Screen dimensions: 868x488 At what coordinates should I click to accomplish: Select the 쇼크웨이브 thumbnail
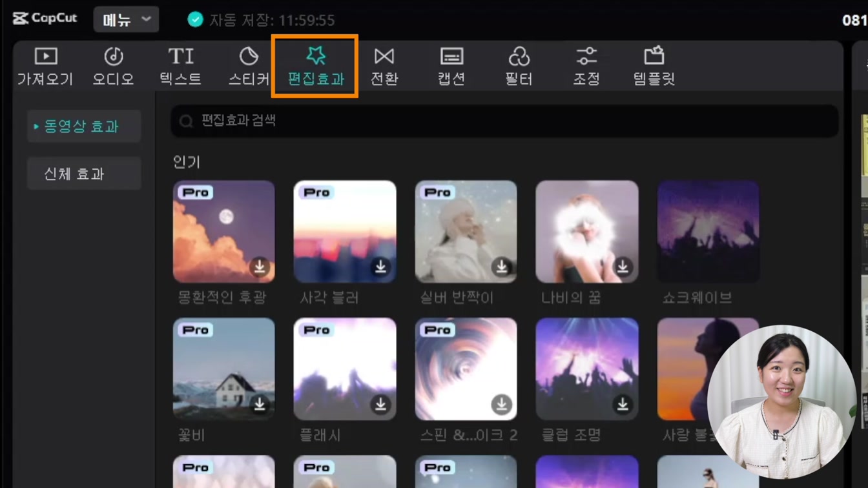[x=708, y=232]
